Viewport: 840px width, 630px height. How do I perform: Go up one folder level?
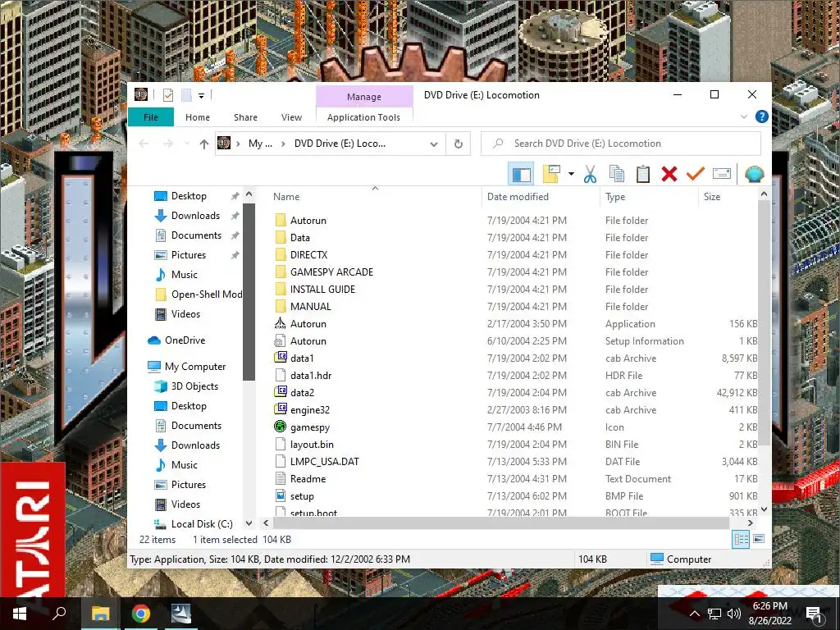tap(203, 144)
